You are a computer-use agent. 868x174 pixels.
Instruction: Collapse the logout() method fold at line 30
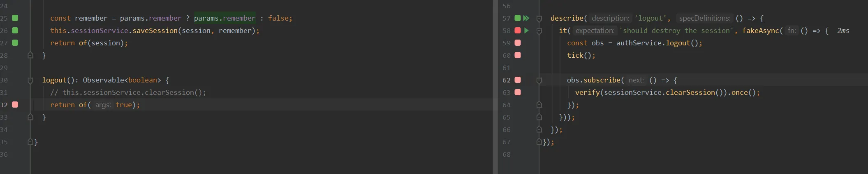(30, 80)
